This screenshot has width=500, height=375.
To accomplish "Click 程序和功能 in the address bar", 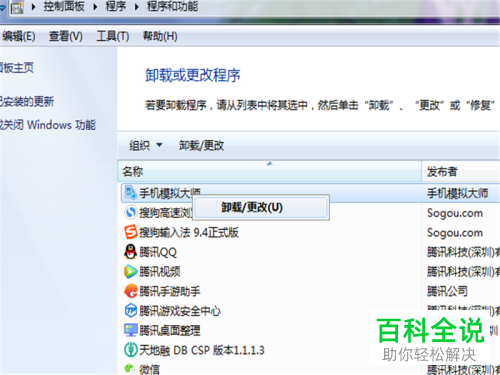I will [172, 6].
